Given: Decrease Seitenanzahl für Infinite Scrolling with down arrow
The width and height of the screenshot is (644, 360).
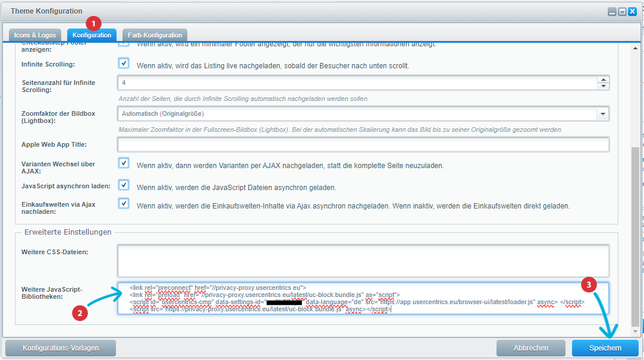Looking at the screenshot, I should 604,87.
